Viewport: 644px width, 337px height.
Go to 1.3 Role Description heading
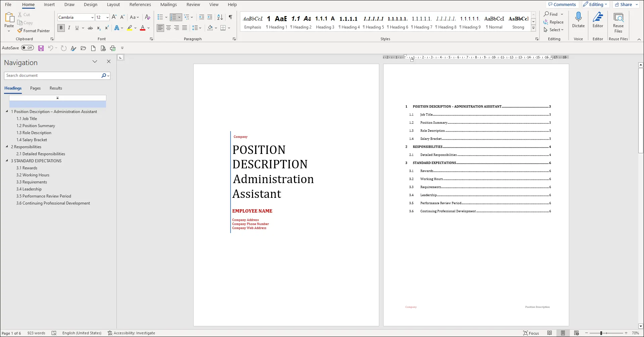[x=34, y=133]
